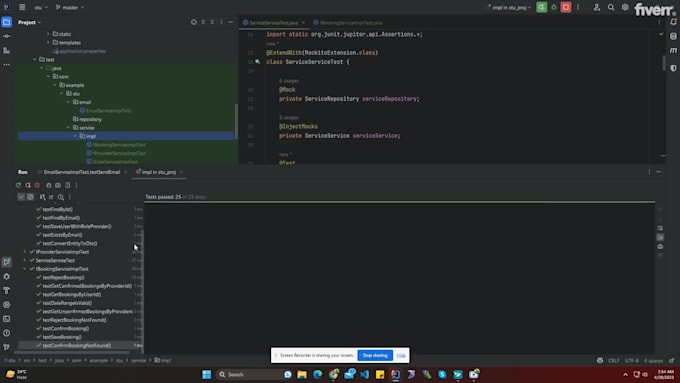Expand all in Project panel header
Image resolution: width=680 pixels, height=383 pixels.
pyautogui.click(x=203, y=22)
